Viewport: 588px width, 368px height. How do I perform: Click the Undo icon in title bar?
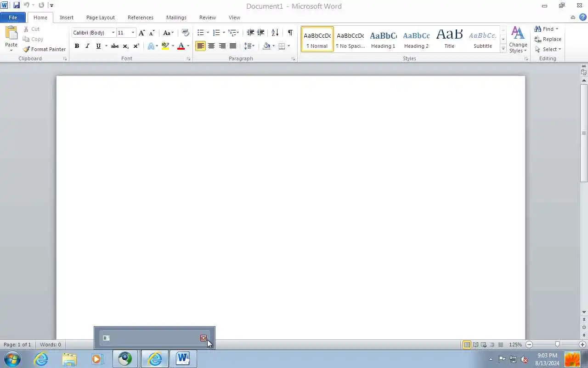(26, 6)
